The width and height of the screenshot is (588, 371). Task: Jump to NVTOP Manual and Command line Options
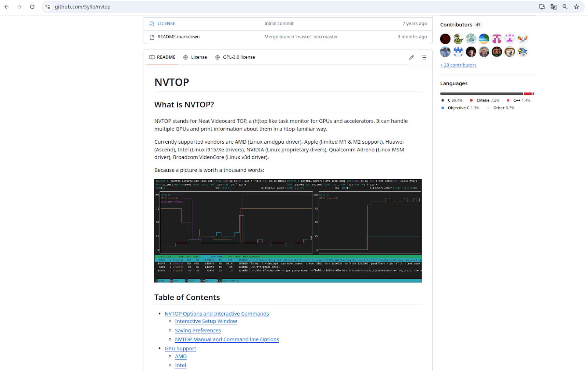click(x=227, y=340)
